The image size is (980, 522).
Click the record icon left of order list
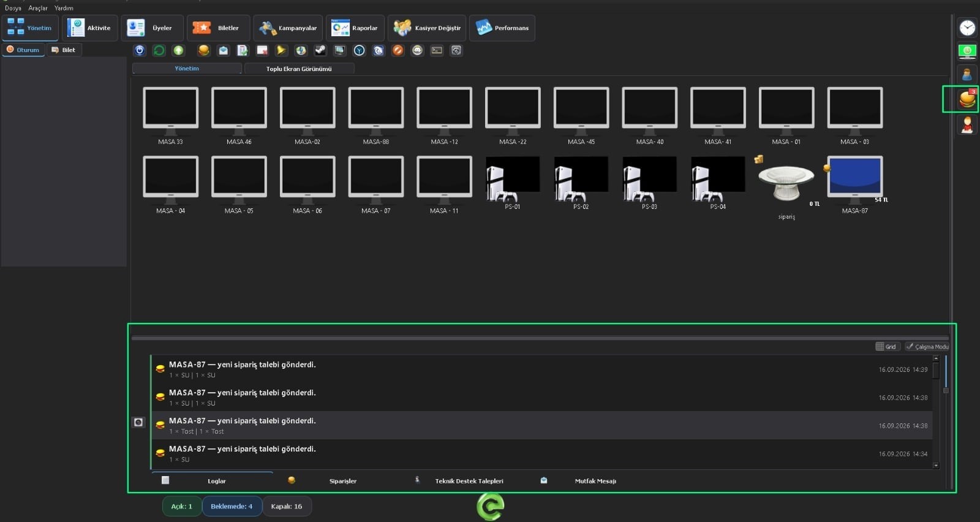pos(138,422)
